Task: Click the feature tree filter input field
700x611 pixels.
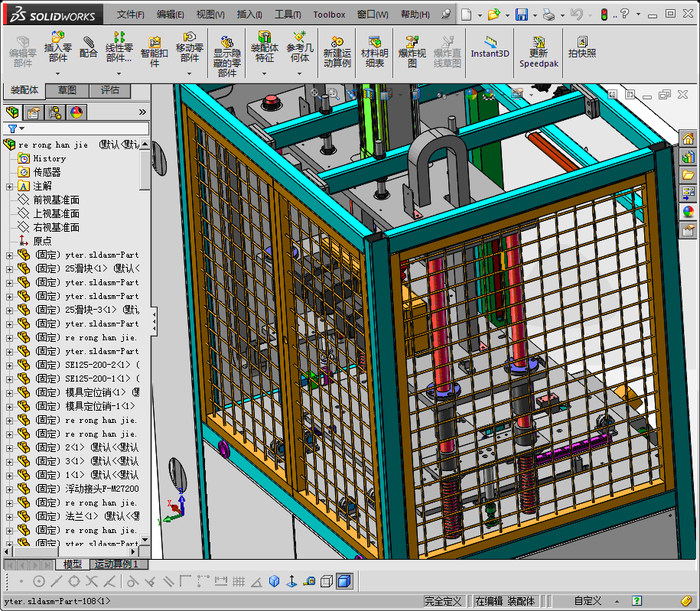Action: tap(76, 128)
